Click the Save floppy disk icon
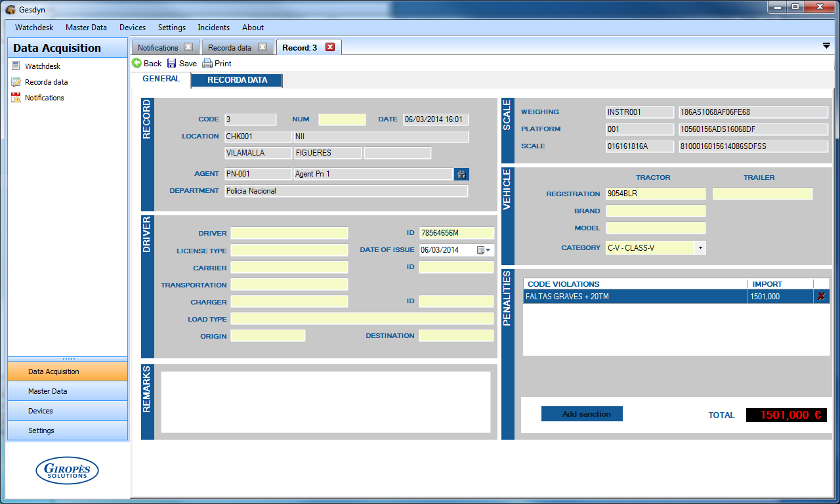Screen dimensions: 840x504 pos(172,64)
